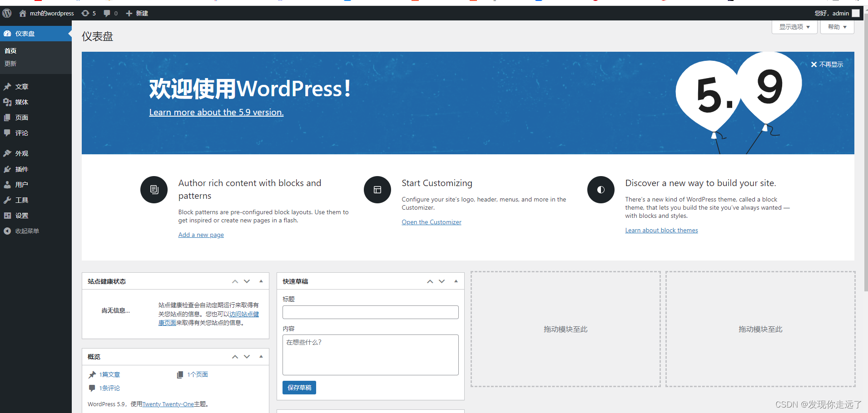The width and height of the screenshot is (868, 413).
Task: Move 概览 panel down
Action: [247, 357]
